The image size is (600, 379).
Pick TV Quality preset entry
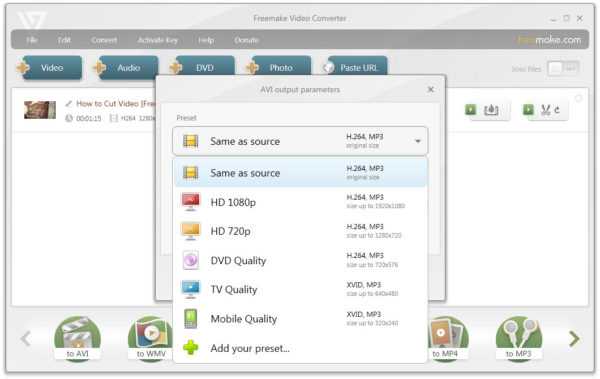(300, 289)
